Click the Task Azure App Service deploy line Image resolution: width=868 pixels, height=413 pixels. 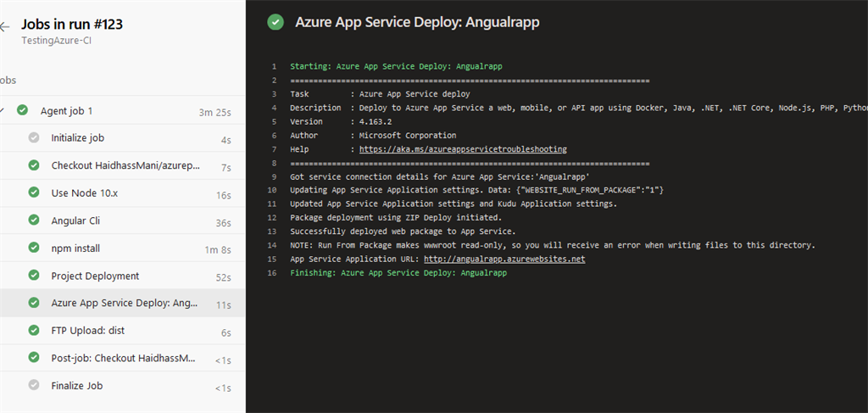(380, 94)
